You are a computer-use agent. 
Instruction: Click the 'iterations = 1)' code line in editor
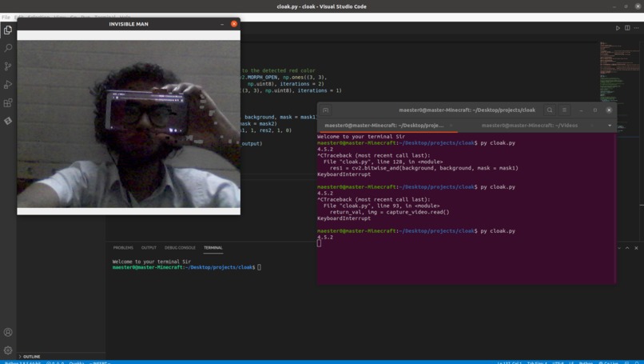pyautogui.click(x=292, y=90)
